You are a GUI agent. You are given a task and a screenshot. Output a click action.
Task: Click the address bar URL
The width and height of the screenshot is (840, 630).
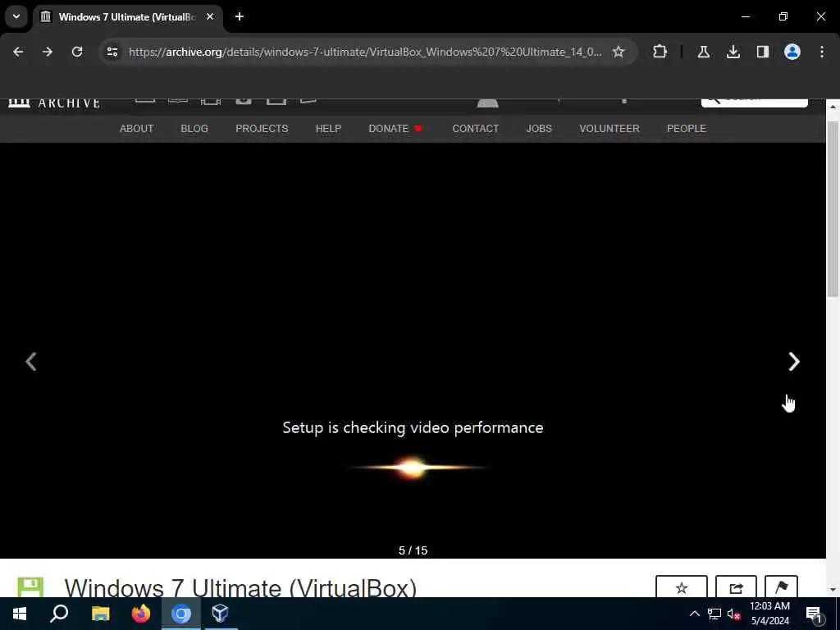(x=364, y=52)
